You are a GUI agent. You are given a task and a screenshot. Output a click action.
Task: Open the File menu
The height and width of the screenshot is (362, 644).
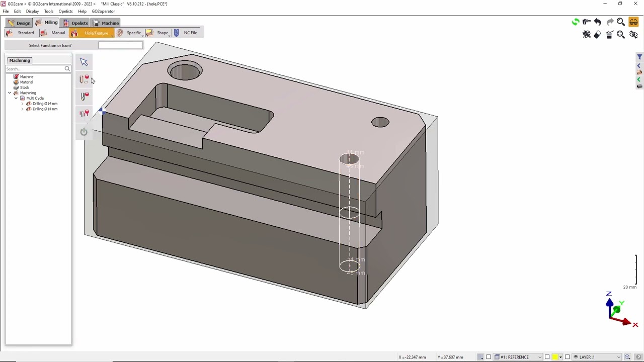tap(6, 11)
